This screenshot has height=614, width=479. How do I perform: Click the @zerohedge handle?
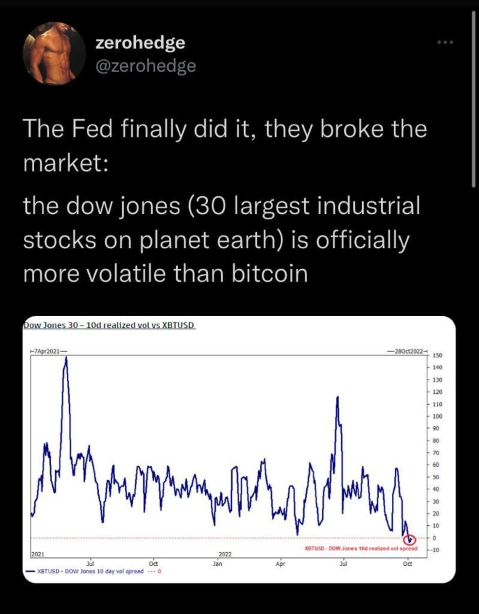(x=146, y=66)
